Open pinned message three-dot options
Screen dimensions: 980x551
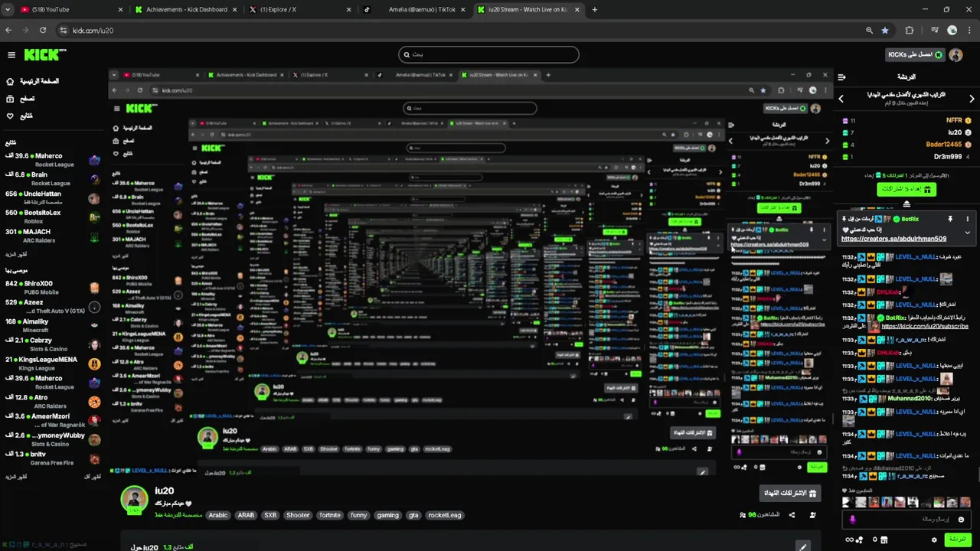coord(968,219)
